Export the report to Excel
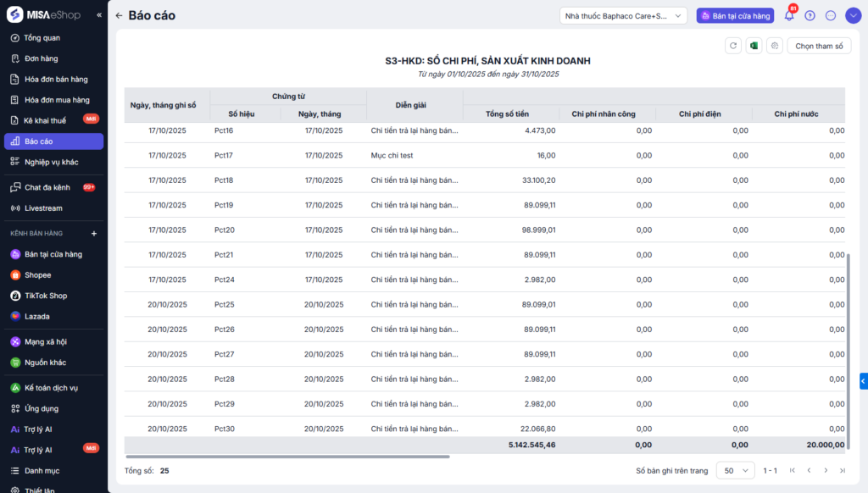This screenshot has height=493, width=868. tap(754, 46)
